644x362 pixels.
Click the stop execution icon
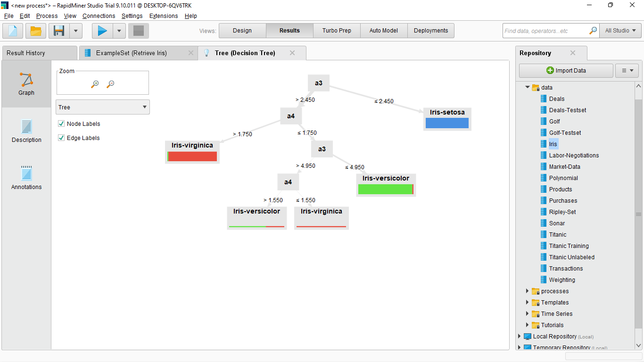tap(138, 30)
